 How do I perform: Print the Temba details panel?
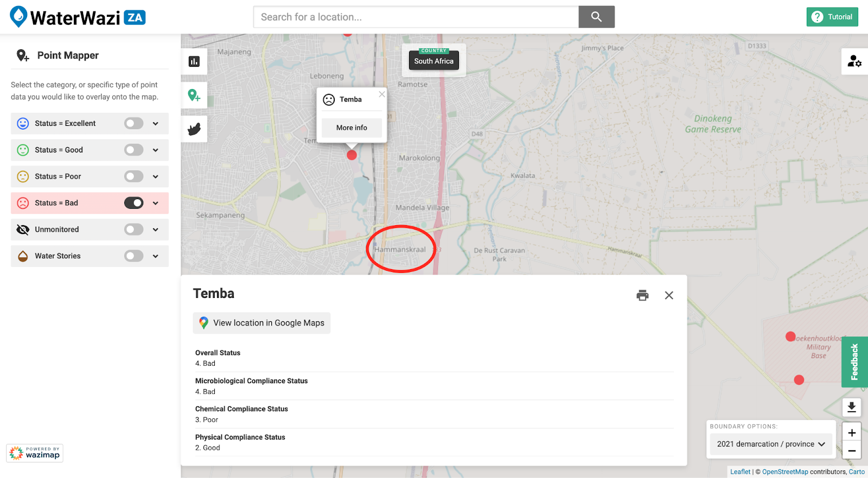[642, 295]
